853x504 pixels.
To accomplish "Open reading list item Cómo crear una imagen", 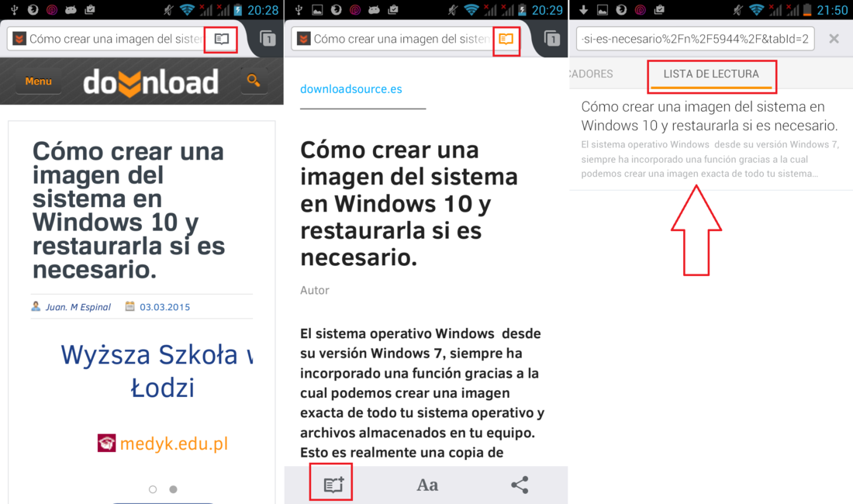I will (x=711, y=140).
